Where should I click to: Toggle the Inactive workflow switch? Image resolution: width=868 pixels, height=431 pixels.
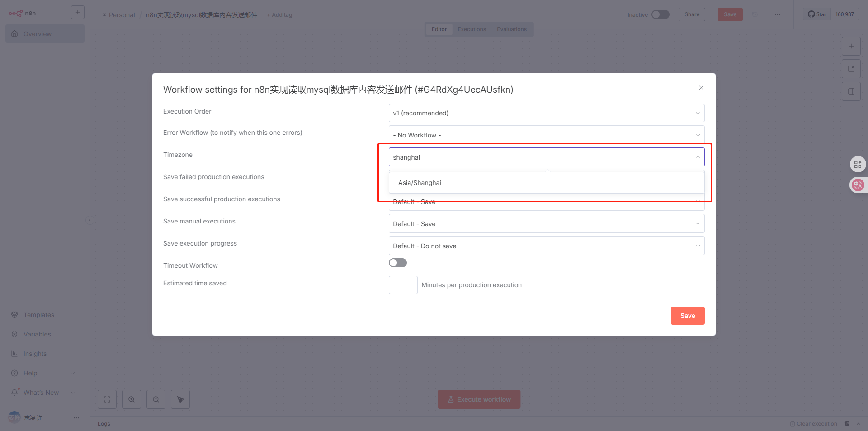pos(660,14)
